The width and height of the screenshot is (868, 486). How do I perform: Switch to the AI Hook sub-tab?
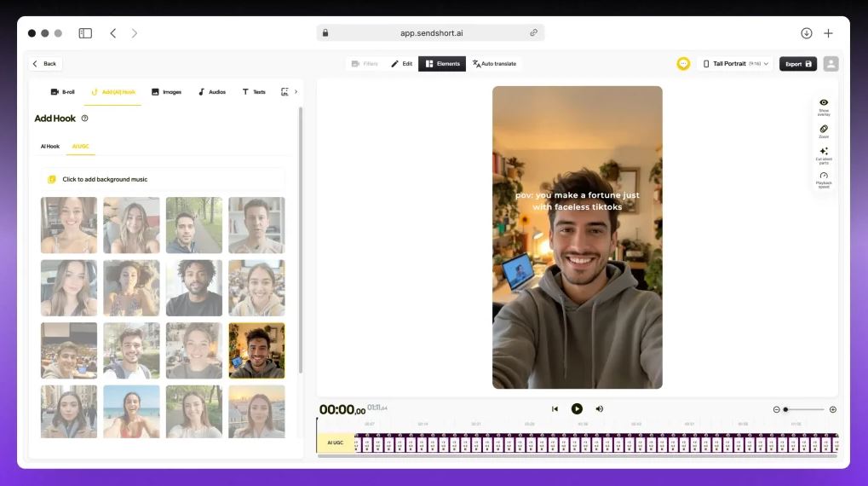[x=49, y=147]
